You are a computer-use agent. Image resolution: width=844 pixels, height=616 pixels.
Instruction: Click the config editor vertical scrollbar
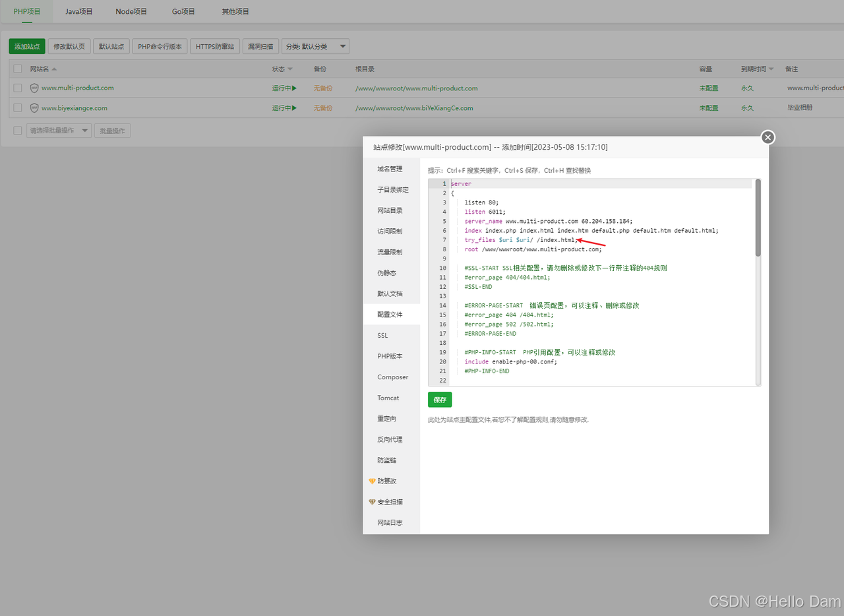pos(758,218)
